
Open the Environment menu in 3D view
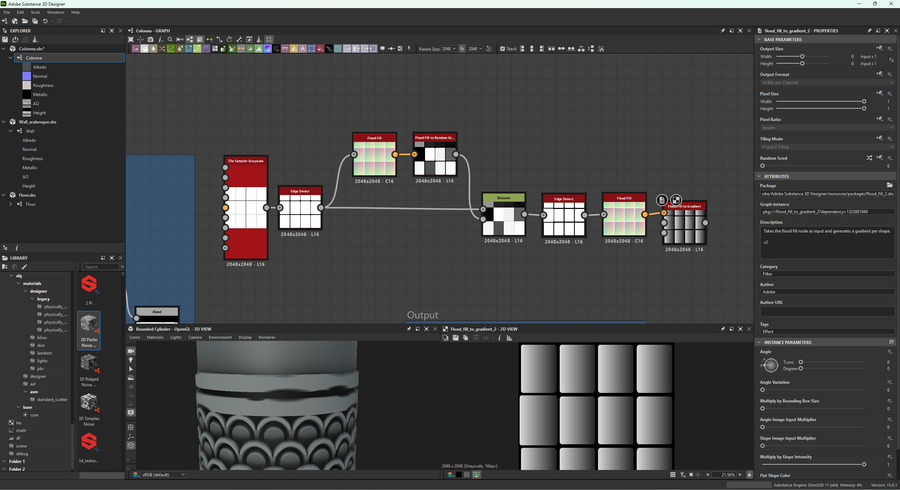point(220,337)
